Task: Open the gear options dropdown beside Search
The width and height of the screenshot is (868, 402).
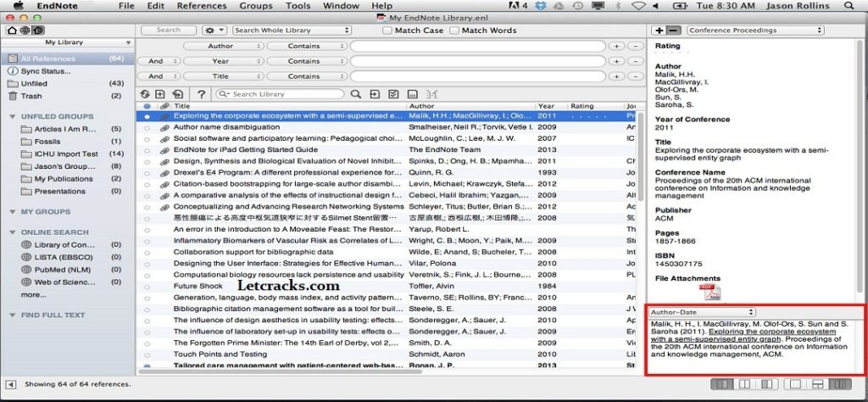Action: tap(214, 31)
